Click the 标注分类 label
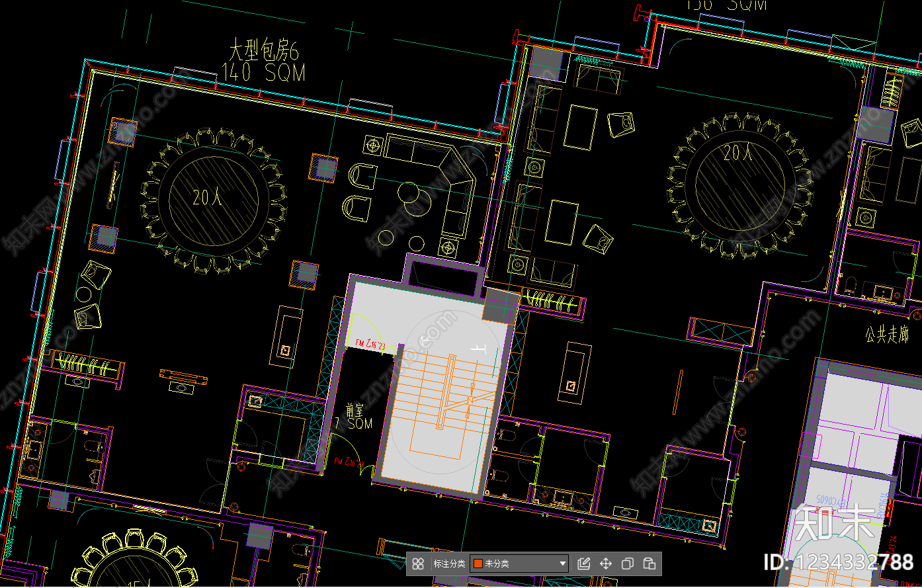This screenshot has width=922, height=588. click(449, 564)
